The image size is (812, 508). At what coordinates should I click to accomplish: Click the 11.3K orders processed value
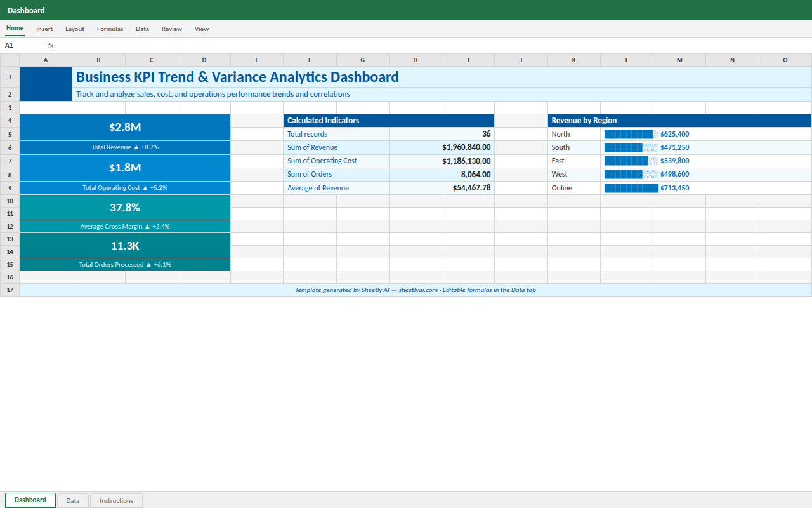[x=125, y=246]
